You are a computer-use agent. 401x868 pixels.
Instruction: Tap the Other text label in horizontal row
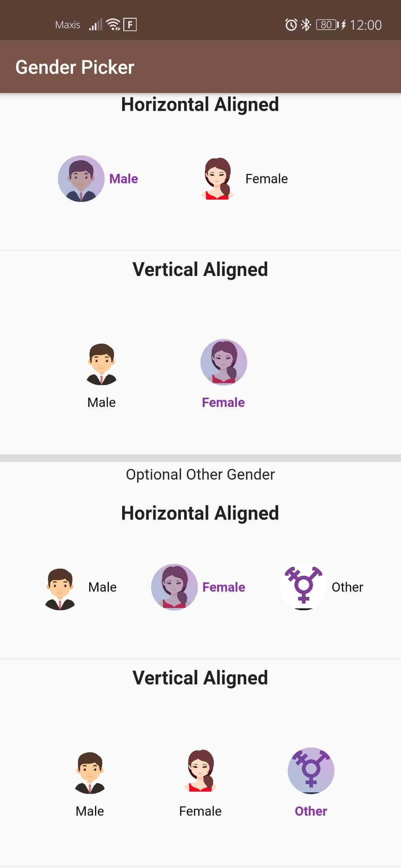pyautogui.click(x=348, y=587)
